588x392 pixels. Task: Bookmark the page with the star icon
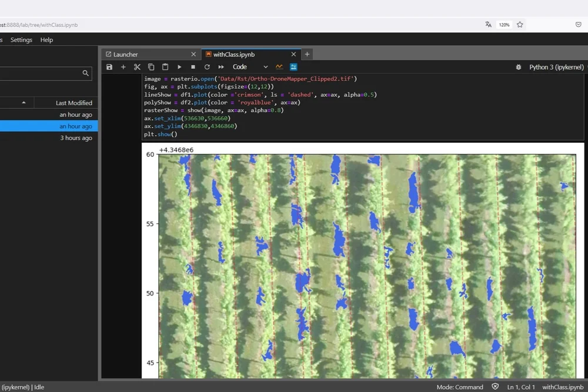pyautogui.click(x=520, y=25)
